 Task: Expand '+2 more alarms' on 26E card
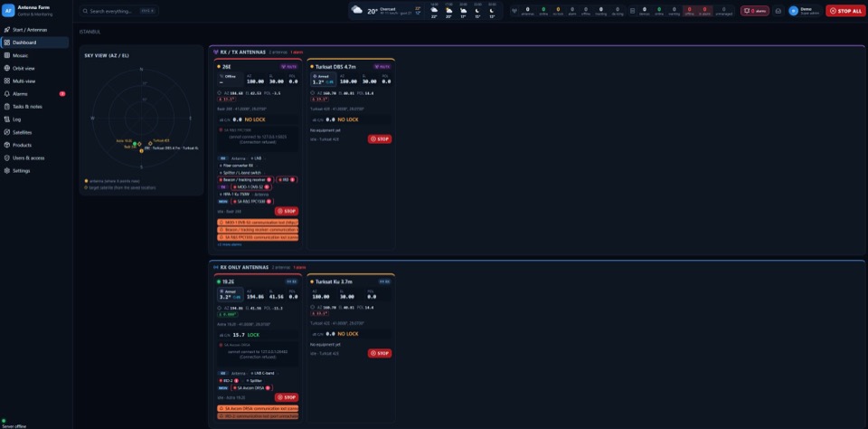229,243
